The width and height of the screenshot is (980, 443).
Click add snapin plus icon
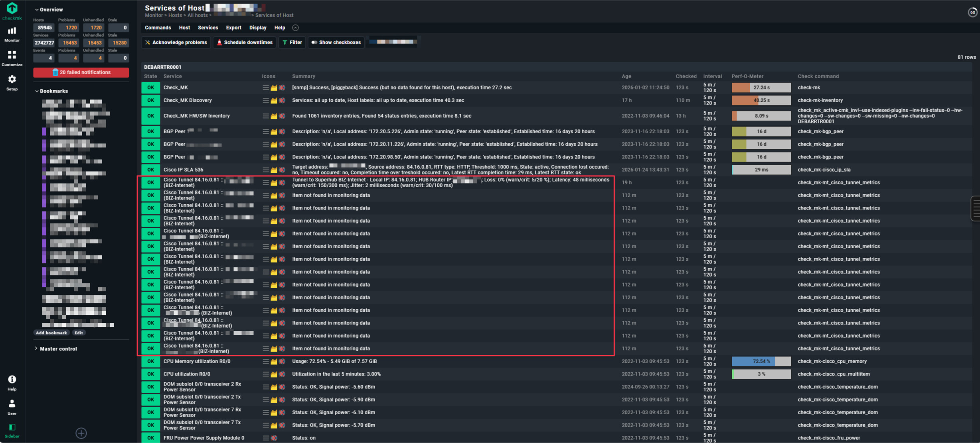point(81,433)
